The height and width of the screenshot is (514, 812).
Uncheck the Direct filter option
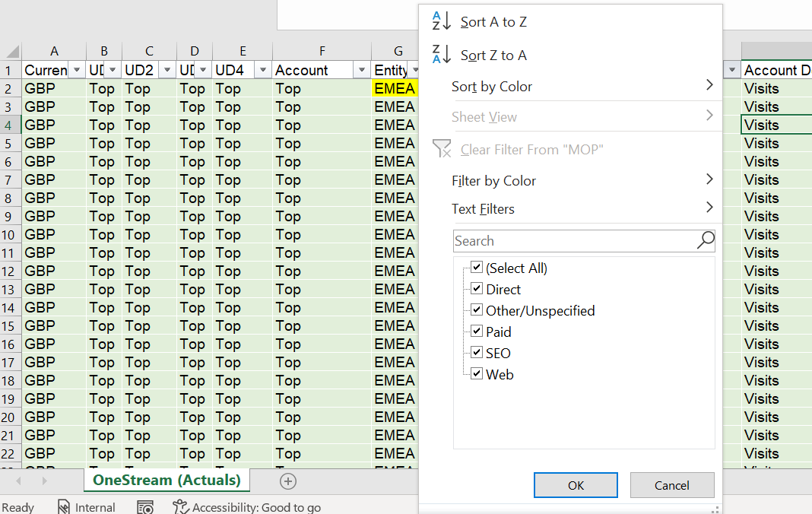477,289
